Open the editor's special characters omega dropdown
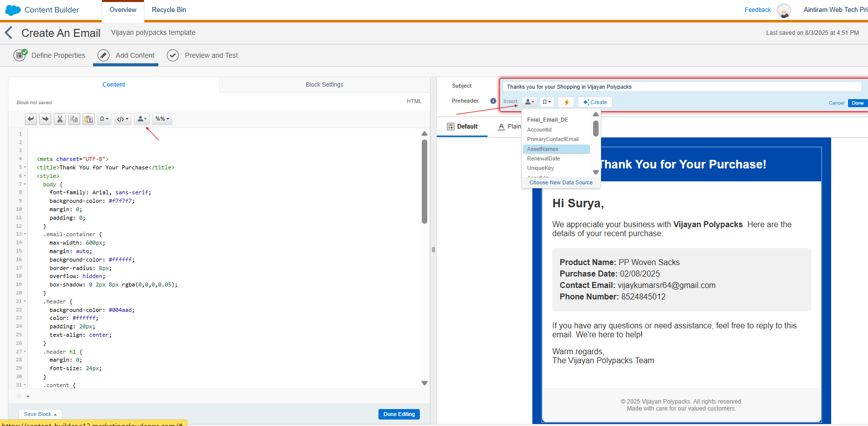The height and width of the screenshot is (426, 868). [x=104, y=119]
